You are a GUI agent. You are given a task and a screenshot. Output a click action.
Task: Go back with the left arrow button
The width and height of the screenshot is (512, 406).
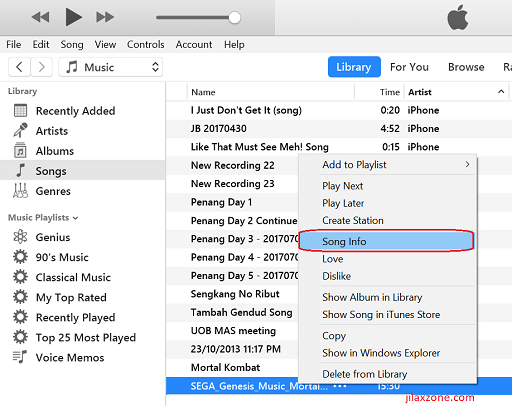click(19, 67)
